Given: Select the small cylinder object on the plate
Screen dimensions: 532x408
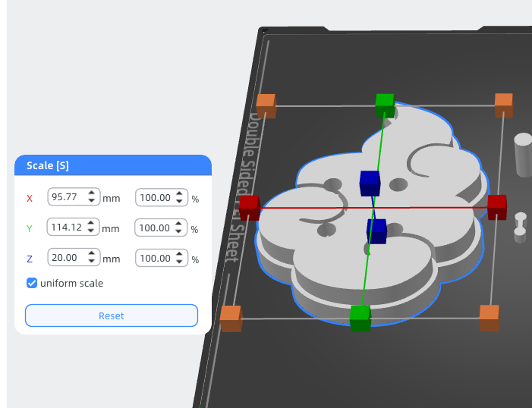Looking at the screenshot, I should click(524, 154).
